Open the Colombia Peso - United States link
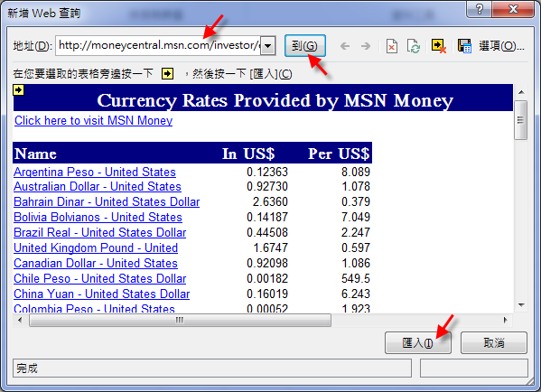 [x=94, y=308]
